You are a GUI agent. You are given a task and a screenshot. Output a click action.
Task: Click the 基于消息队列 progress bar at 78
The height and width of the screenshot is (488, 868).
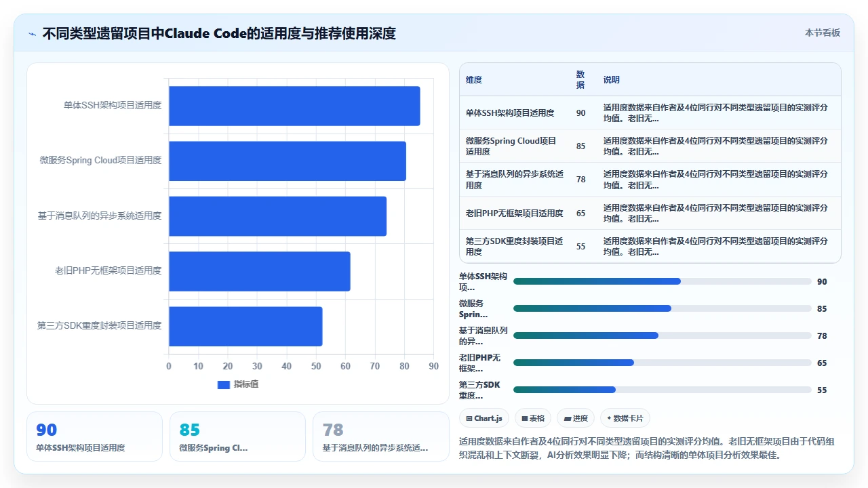pyautogui.click(x=662, y=335)
